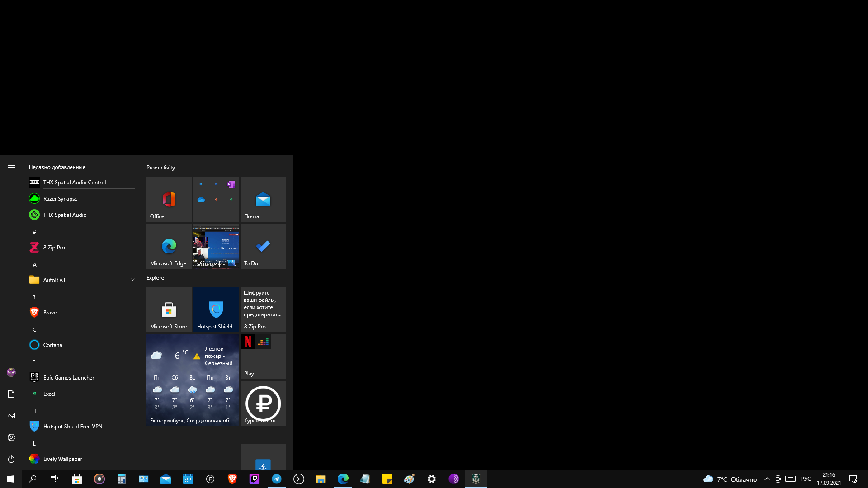
Task: Open Epic Games Launcher
Action: 68,377
